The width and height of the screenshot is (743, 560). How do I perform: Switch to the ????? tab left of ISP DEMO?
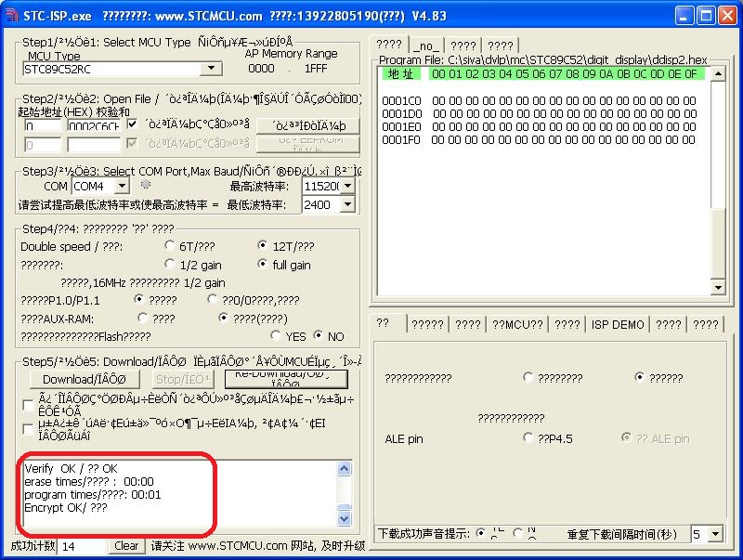427,324
